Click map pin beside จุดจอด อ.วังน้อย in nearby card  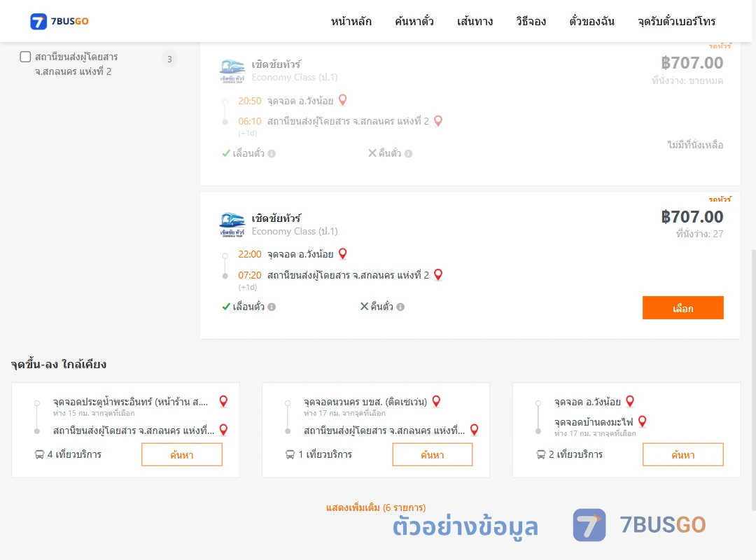click(x=630, y=401)
